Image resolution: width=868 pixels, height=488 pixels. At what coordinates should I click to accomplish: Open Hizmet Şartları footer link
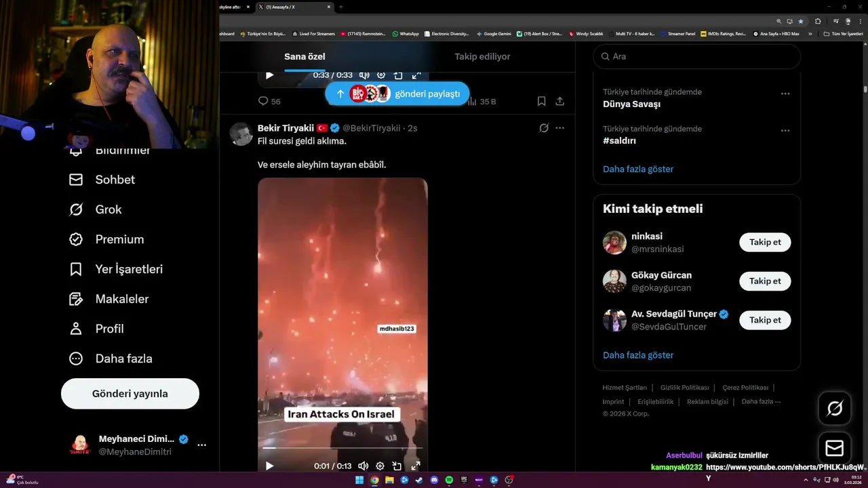point(625,388)
